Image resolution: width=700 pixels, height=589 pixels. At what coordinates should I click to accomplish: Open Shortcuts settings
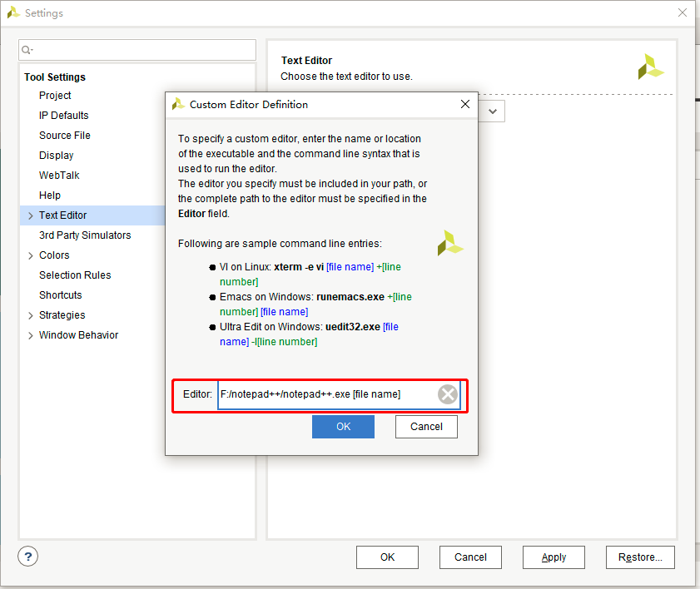[60, 295]
